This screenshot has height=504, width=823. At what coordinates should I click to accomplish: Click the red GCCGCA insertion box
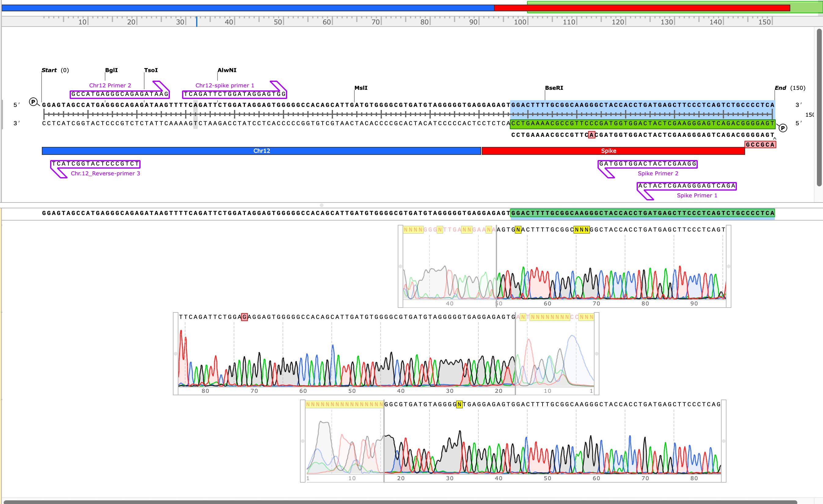760,144
